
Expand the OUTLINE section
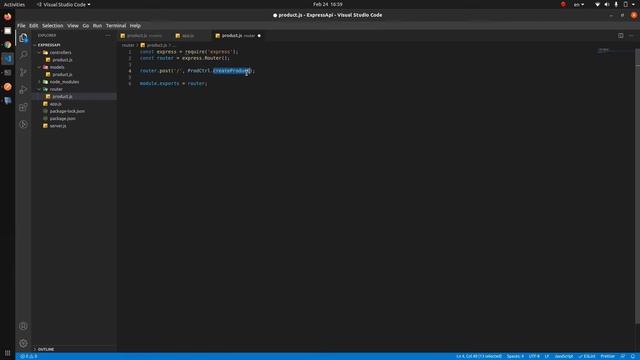tap(45, 349)
